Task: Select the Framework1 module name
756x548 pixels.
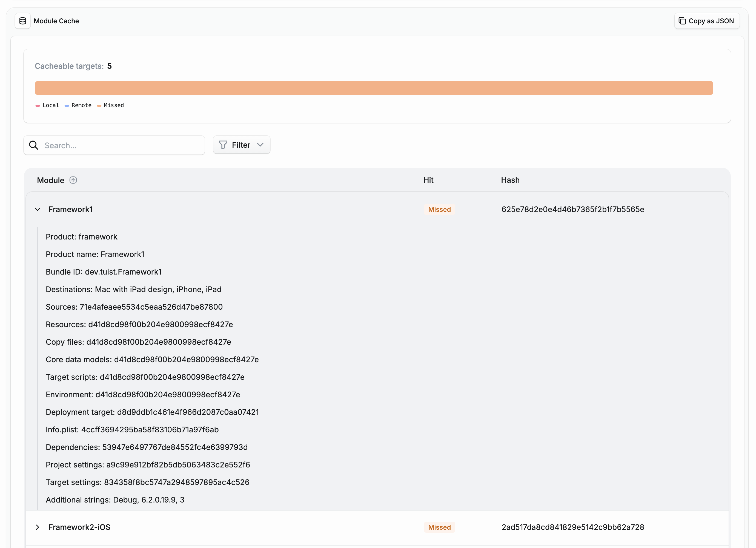Action: 71,209
